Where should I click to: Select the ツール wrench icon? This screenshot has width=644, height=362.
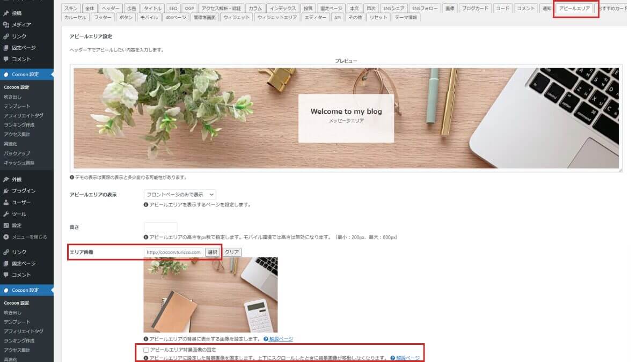coord(6,214)
